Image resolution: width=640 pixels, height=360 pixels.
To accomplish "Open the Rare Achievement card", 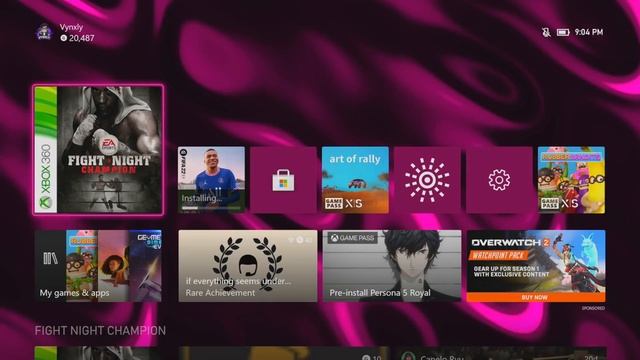I will 248,266.
